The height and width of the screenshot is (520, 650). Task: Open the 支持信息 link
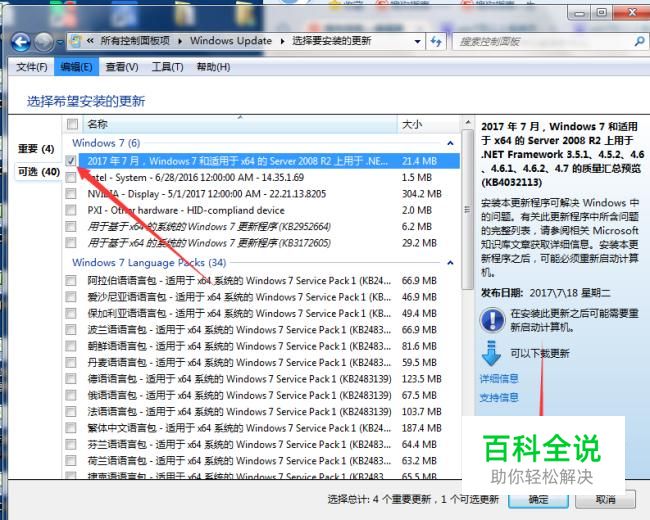click(499, 398)
